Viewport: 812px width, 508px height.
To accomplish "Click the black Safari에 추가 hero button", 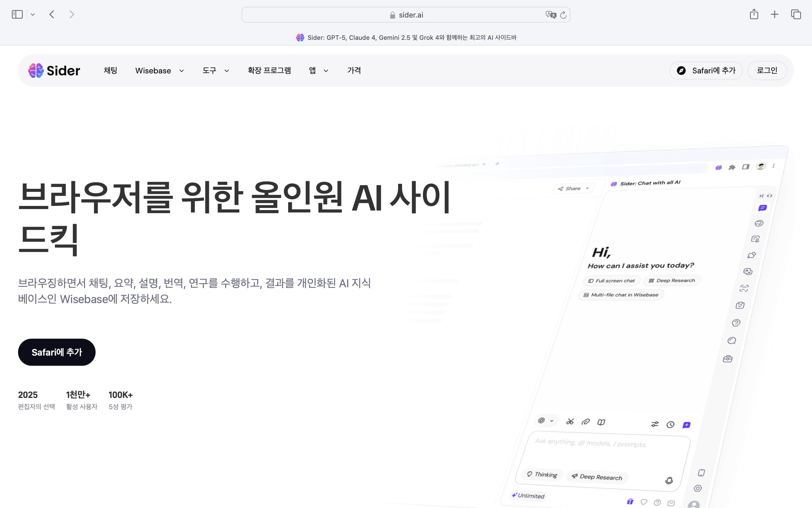I will pyautogui.click(x=57, y=352).
